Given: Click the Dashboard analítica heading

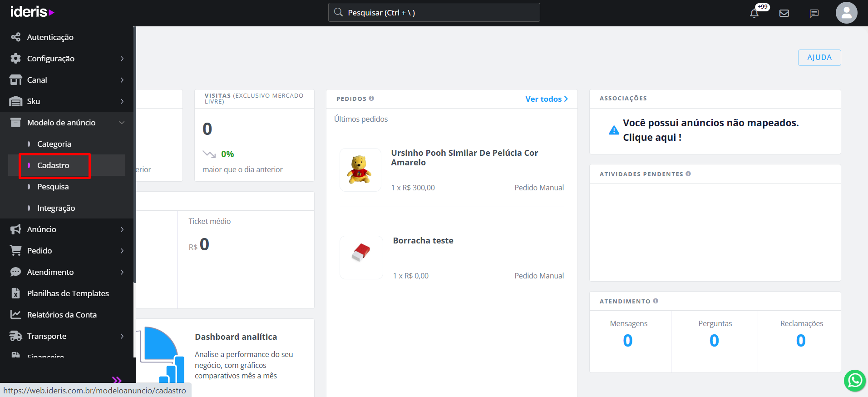Looking at the screenshot, I should pos(236,337).
